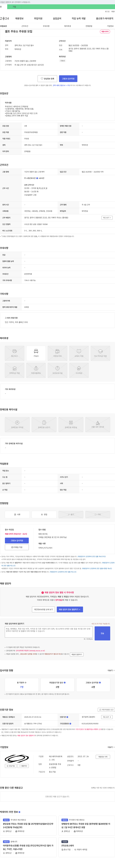
Task: Click the 교육비 지원 benefit icon
Action: (79, 353)
